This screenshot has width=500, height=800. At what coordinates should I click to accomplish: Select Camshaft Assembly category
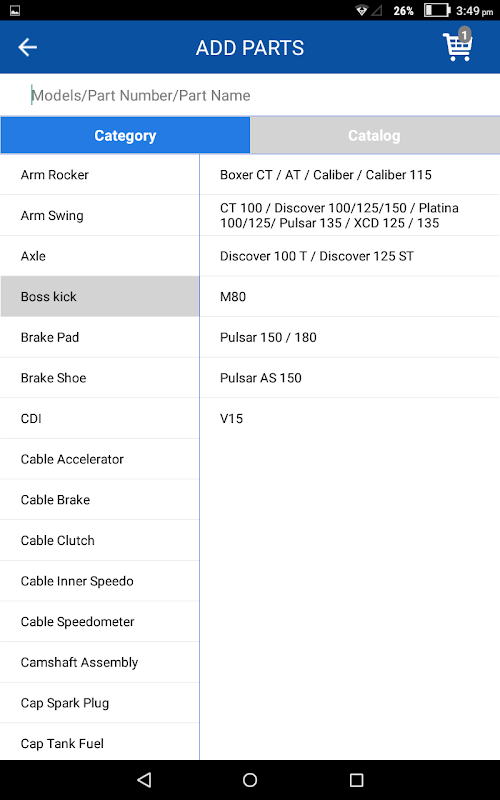click(99, 662)
